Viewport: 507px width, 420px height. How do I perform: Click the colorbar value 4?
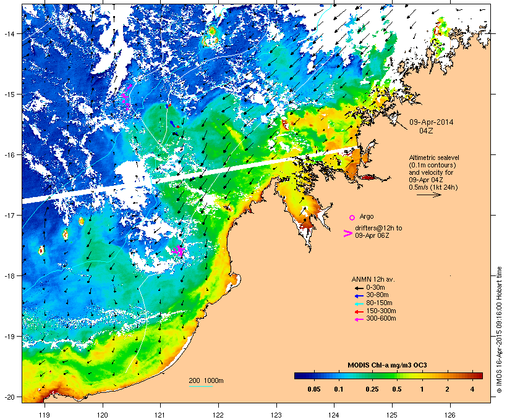472,389
